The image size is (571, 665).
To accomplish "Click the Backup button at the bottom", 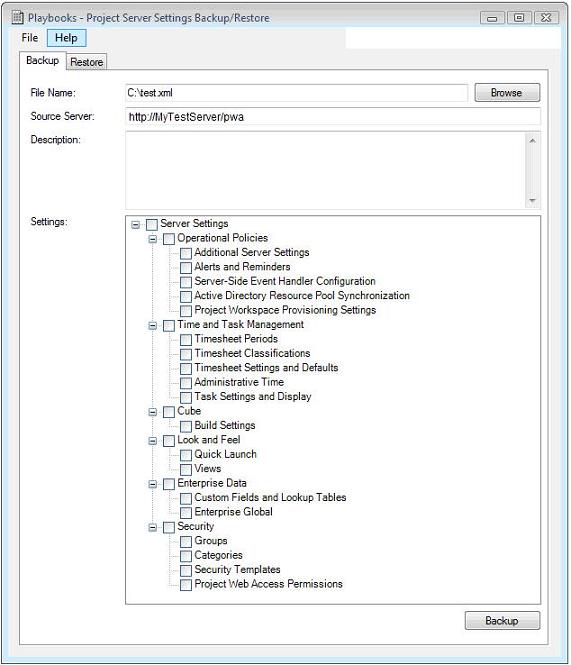I will pos(502,620).
